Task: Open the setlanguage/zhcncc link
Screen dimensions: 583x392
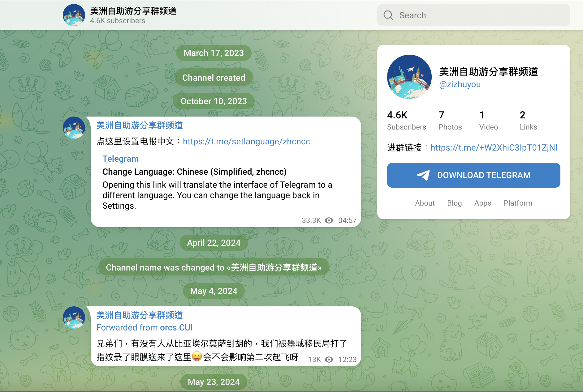Action: tap(246, 142)
